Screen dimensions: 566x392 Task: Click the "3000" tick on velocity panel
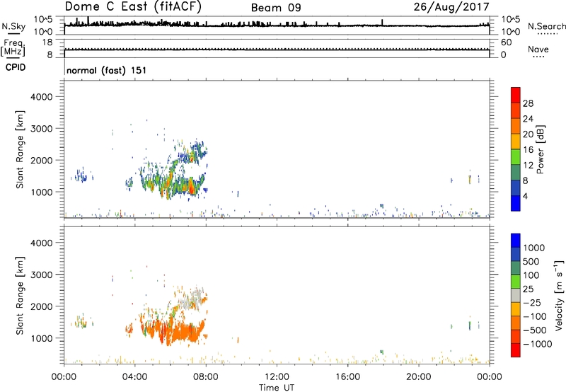[41, 275]
